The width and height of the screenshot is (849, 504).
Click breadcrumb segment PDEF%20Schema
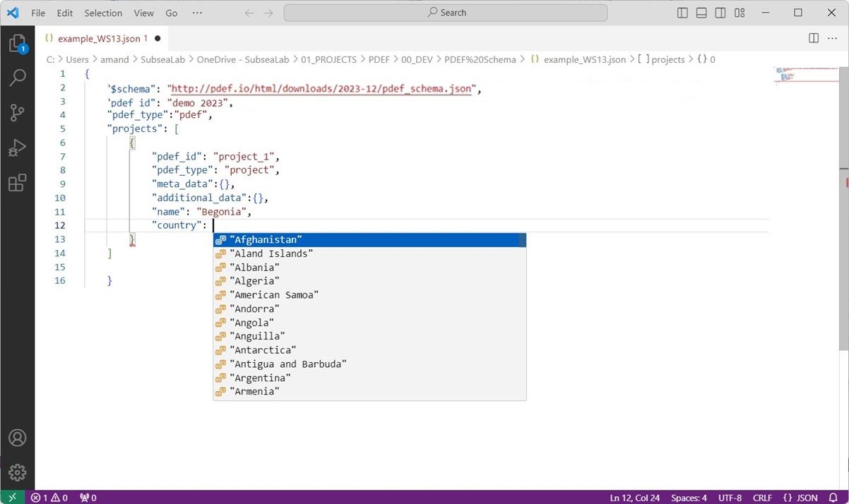pos(480,60)
